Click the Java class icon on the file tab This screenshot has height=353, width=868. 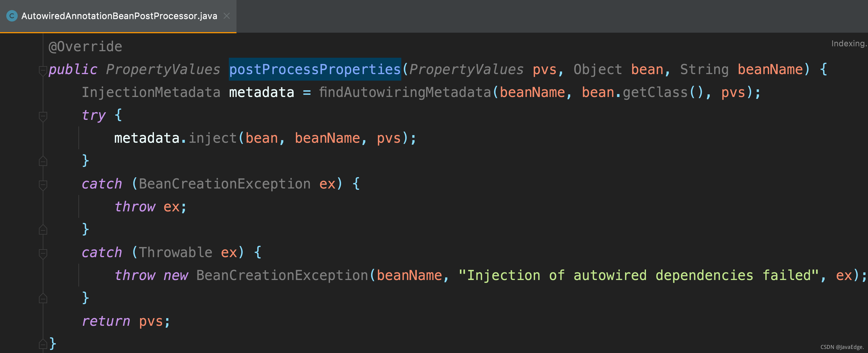(12, 16)
